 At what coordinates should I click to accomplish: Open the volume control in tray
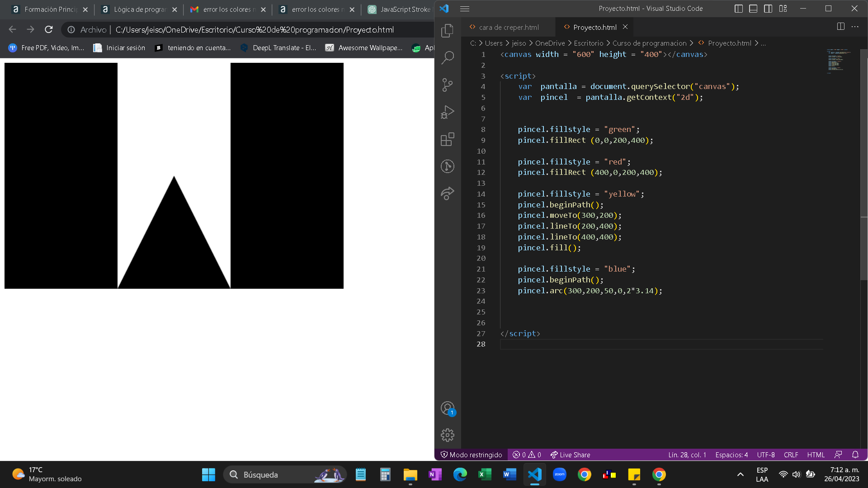797,474
